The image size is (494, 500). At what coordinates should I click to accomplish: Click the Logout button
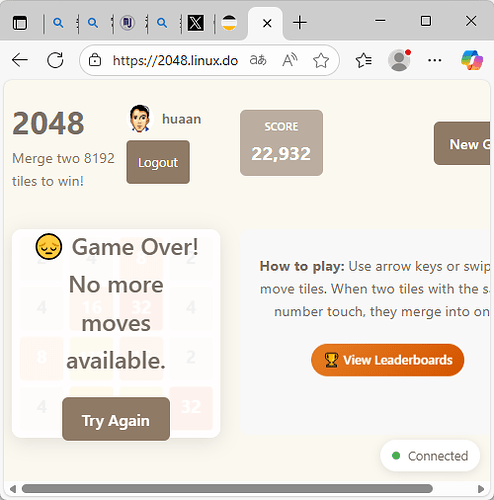point(158,162)
